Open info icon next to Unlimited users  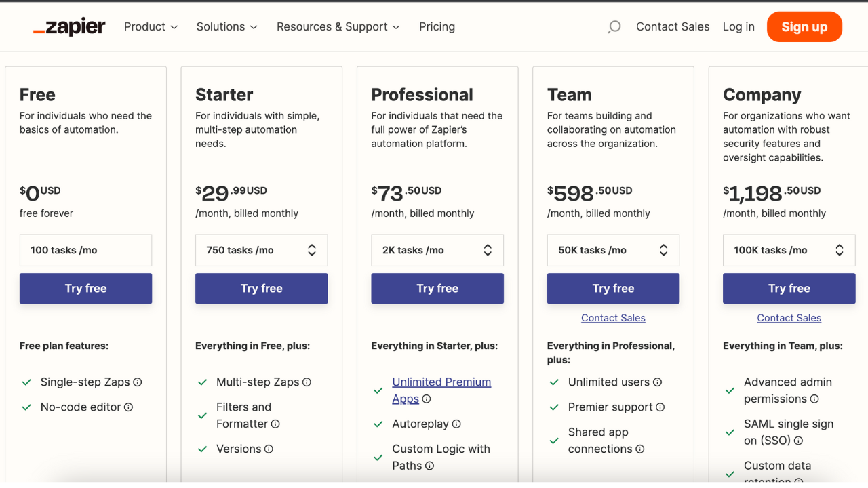tap(657, 382)
